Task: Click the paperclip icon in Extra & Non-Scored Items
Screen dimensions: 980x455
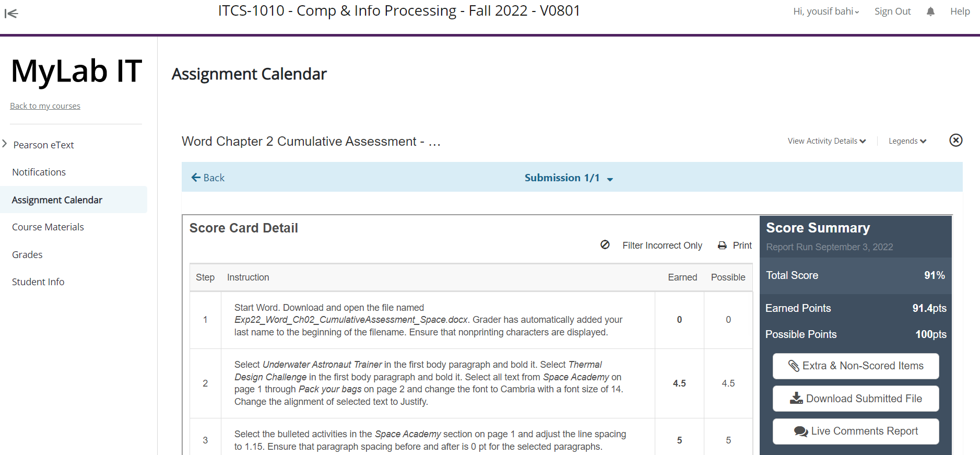Action: (794, 366)
